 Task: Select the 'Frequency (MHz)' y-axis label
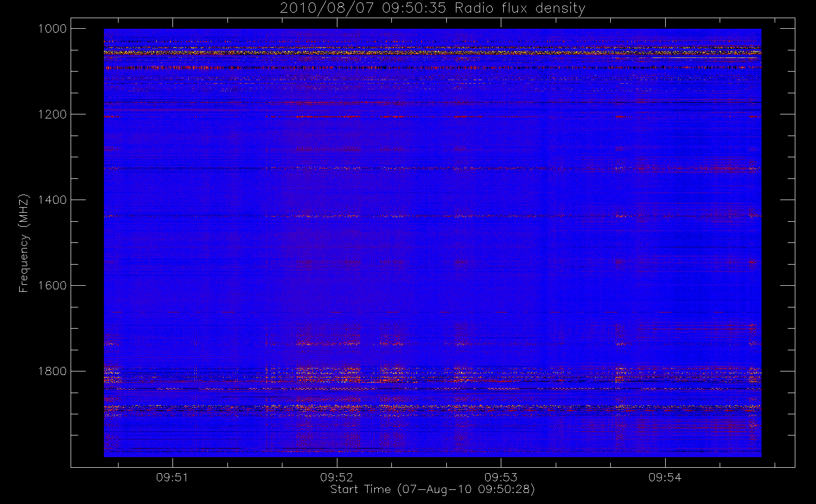[24, 243]
